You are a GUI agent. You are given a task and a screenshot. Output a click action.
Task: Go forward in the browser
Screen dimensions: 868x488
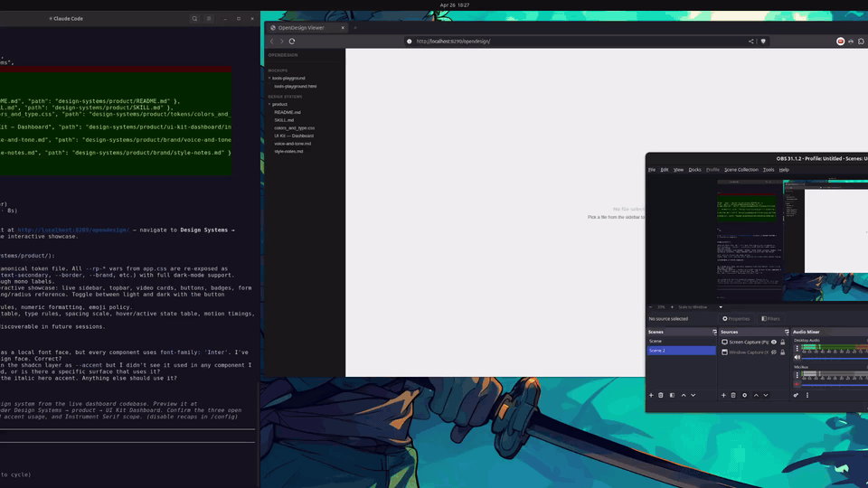[x=282, y=41]
